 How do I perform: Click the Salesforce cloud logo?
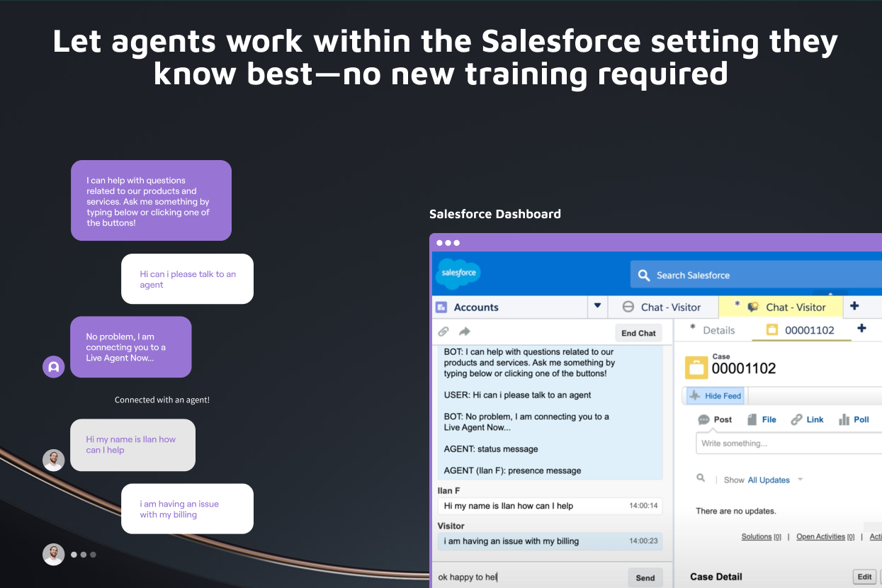458,273
